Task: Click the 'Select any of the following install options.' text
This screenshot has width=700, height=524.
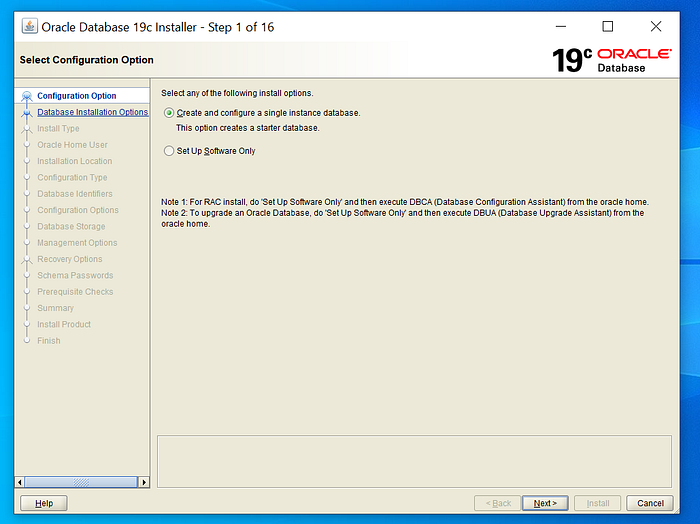Action: [237, 93]
